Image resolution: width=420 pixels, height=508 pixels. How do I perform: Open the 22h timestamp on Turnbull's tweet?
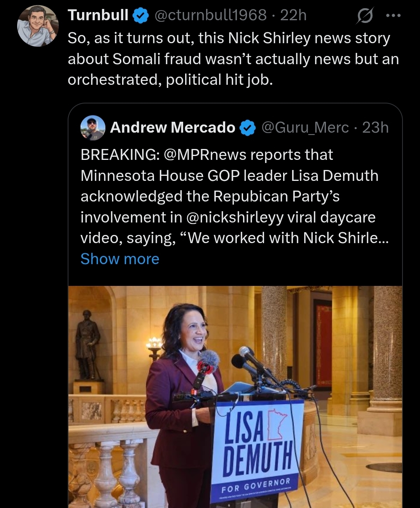(x=293, y=16)
